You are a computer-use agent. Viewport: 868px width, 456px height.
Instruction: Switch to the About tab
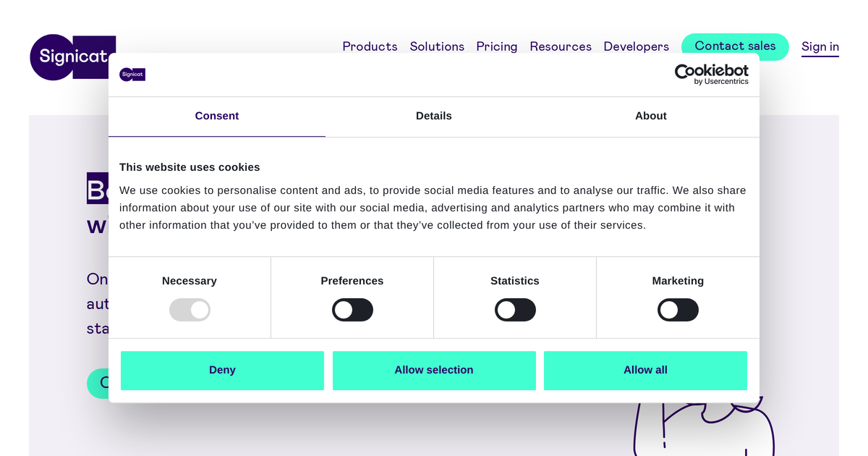[x=650, y=116]
